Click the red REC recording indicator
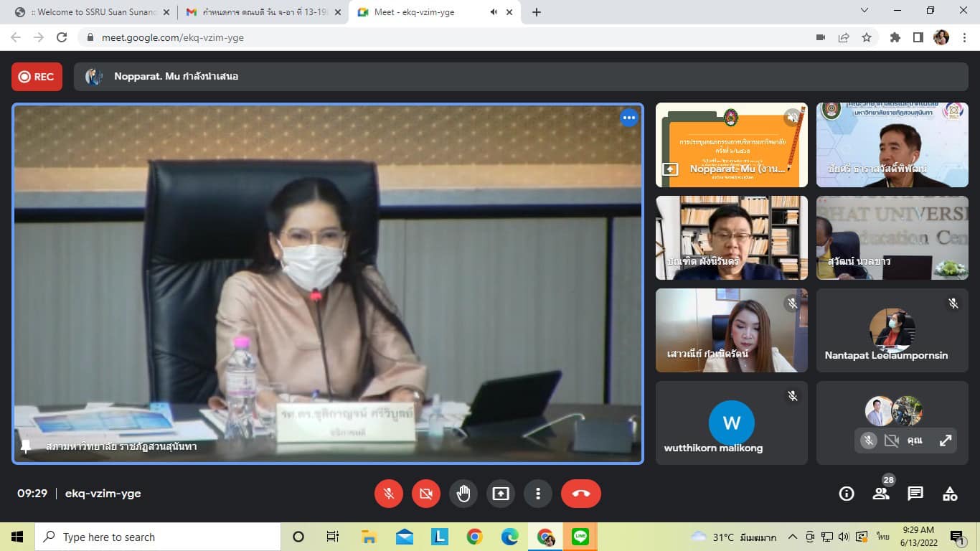Image resolution: width=980 pixels, height=551 pixels. [37, 77]
